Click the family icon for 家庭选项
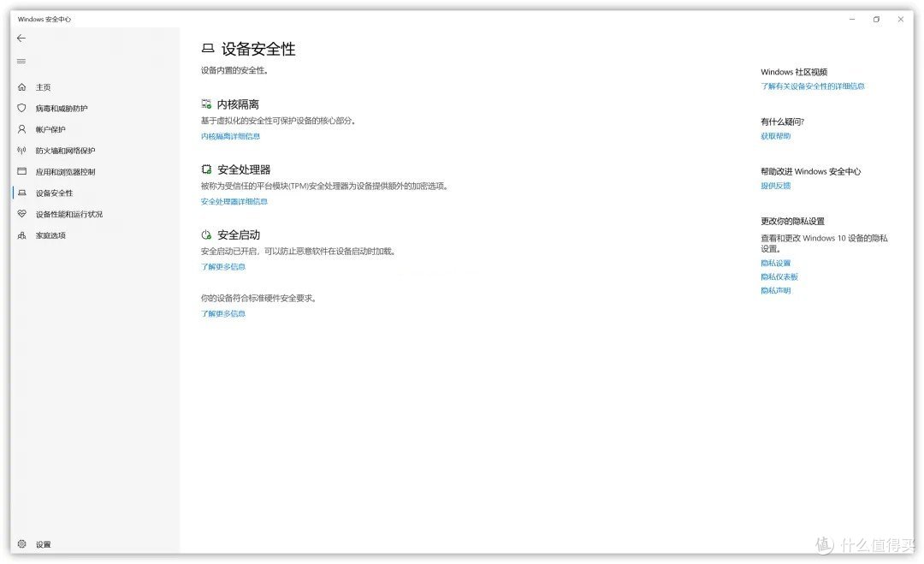Viewport: 924px width, 564px height. tap(21, 235)
